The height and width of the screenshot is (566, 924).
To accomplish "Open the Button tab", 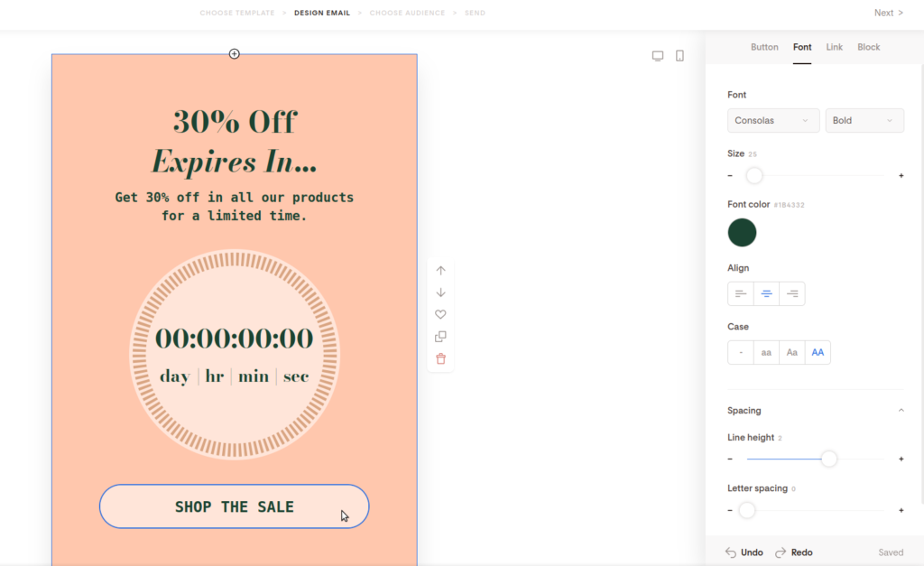I will pos(764,47).
